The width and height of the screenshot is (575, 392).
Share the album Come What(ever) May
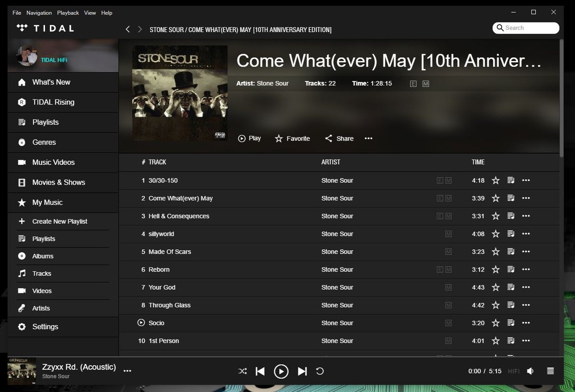pyautogui.click(x=339, y=138)
